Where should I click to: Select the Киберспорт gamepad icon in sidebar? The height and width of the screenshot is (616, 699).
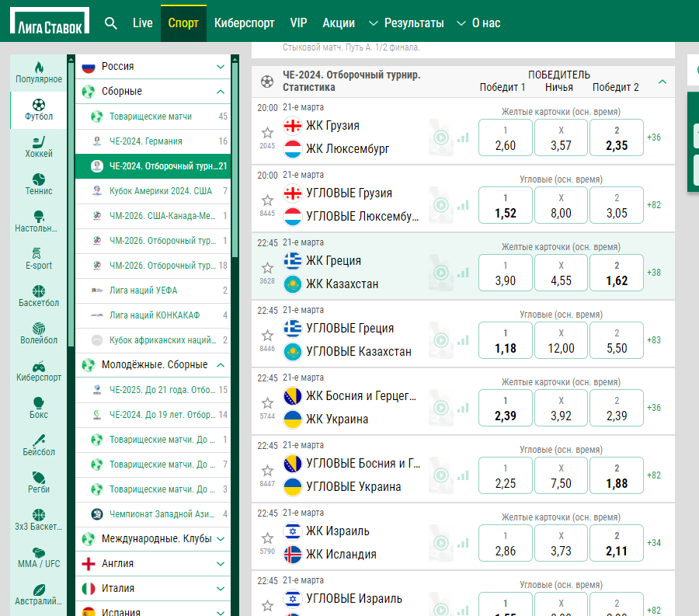tap(39, 366)
